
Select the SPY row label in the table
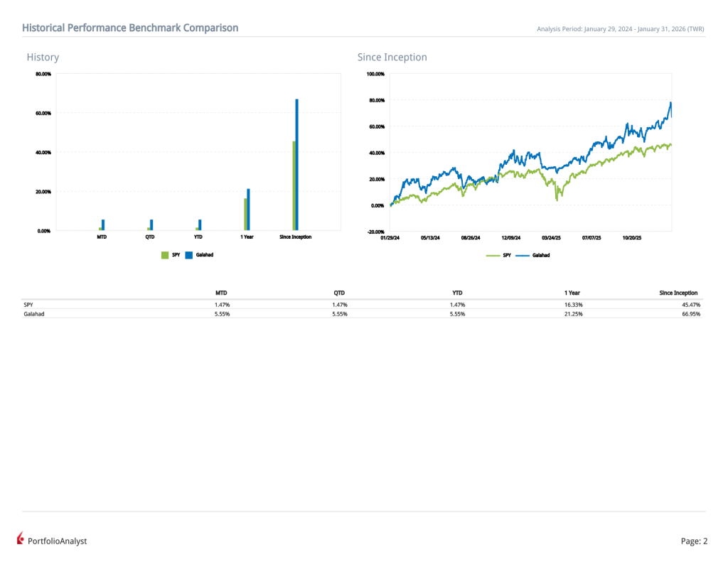point(28,305)
